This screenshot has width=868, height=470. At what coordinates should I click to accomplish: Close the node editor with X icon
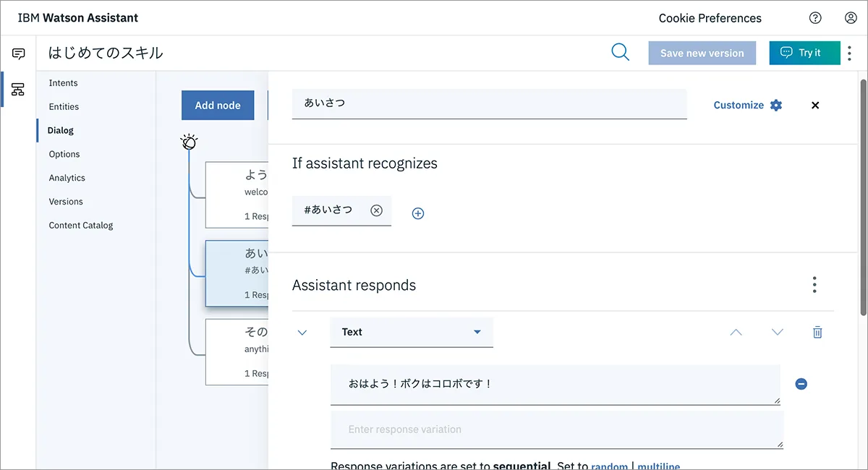[815, 105]
